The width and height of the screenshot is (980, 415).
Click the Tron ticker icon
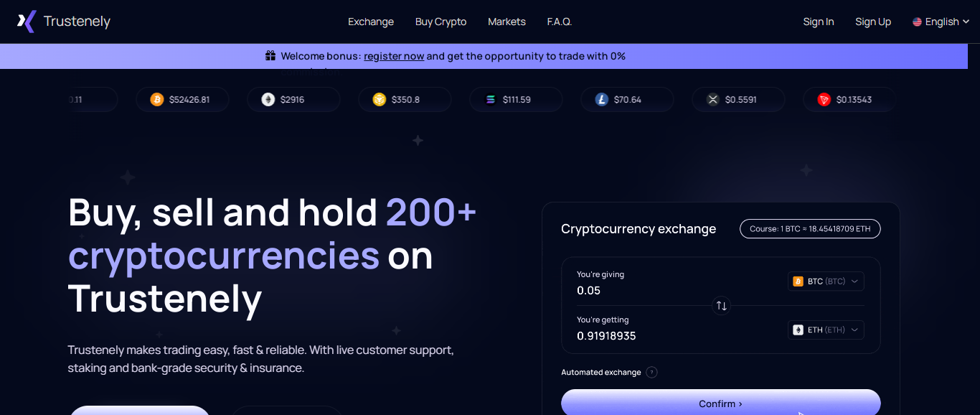[824, 100]
